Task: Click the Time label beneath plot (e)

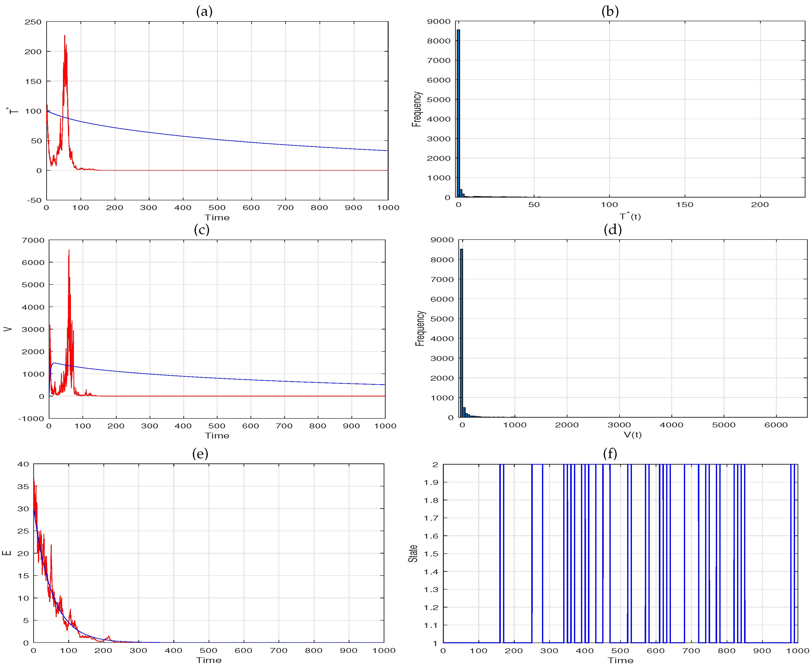Action: pos(209,660)
